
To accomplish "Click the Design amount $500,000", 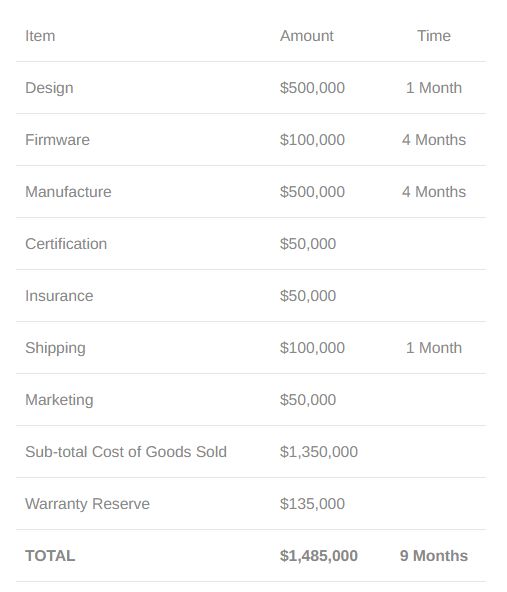I will click(x=312, y=88).
